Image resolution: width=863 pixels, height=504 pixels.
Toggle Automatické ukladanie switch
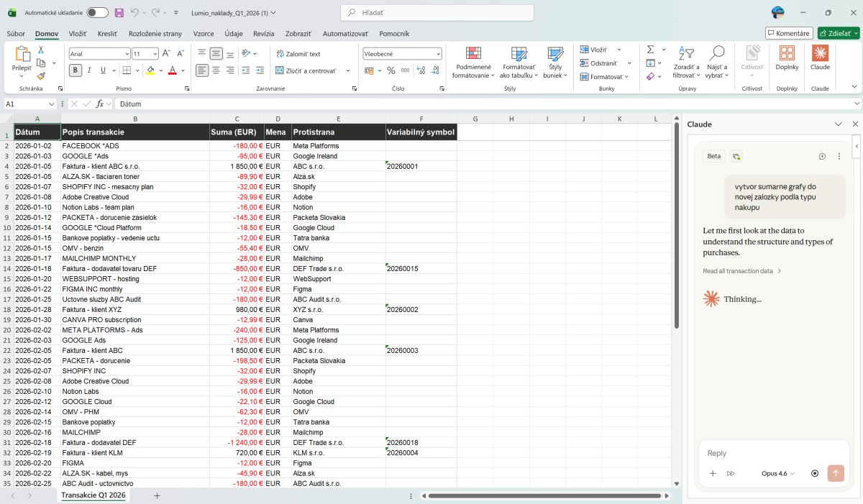(x=97, y=13)
